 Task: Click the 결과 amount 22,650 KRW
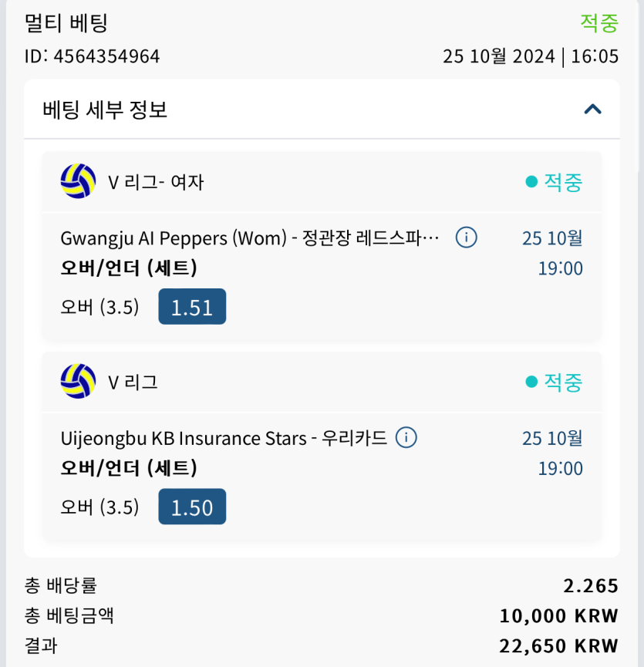click(x=559, y=645)
